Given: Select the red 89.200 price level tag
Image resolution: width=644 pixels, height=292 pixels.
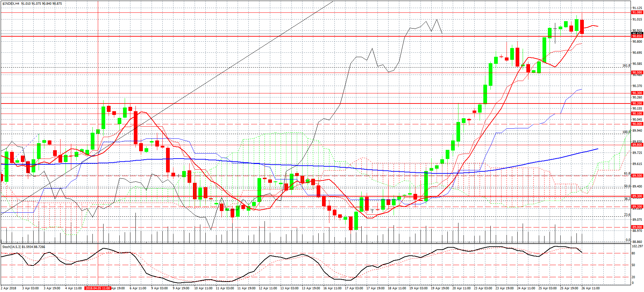Looking at the screenshot, I should (637, 207).
